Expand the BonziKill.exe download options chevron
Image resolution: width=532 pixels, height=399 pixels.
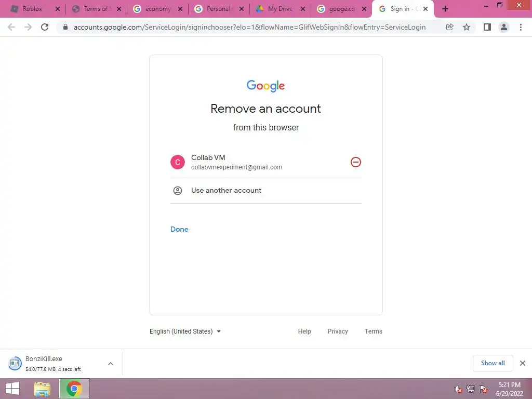point(111,364)
